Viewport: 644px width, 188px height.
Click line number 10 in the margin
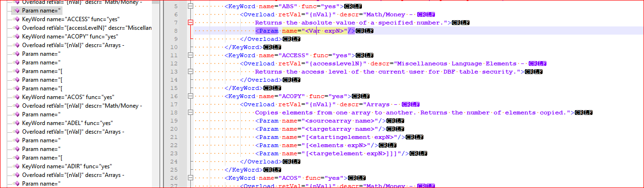174,47
